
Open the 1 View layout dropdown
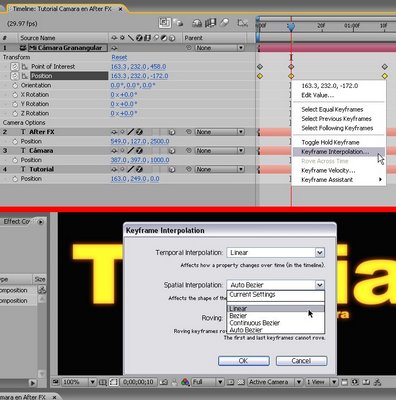pyautogui.click(x=321, y=382)
